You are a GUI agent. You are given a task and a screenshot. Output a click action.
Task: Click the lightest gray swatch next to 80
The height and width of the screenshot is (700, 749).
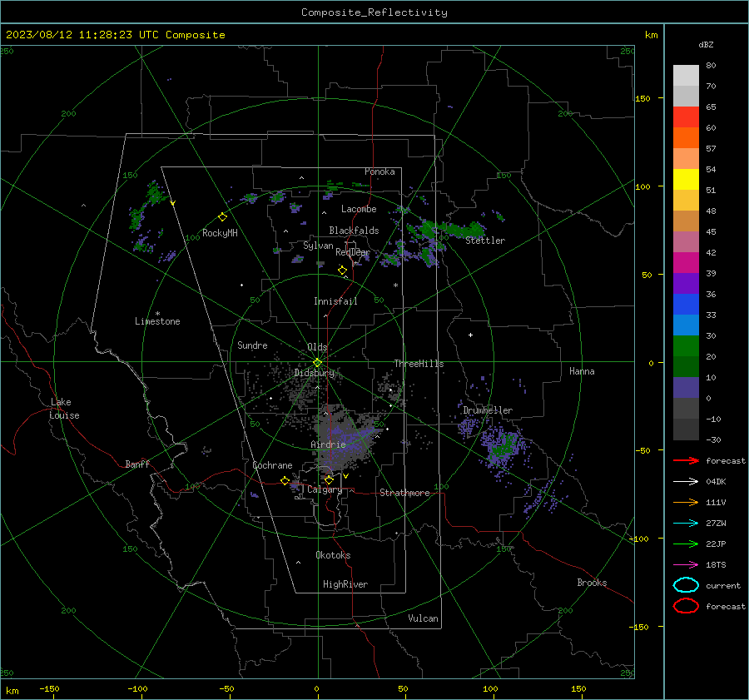click(686, 76)
